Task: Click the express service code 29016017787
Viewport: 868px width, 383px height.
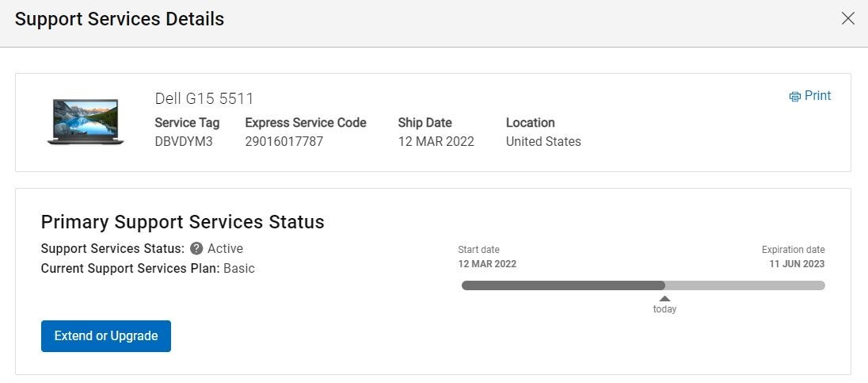Action: pos(284,141)
